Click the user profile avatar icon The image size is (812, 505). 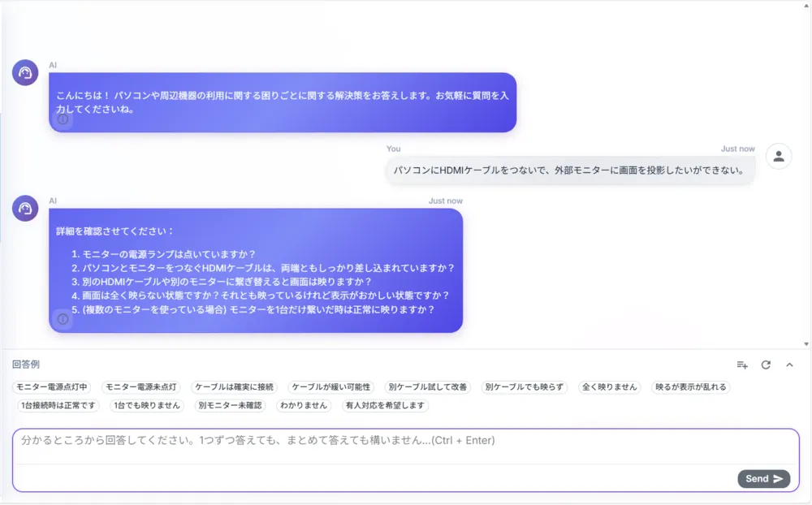click(779, 157)
